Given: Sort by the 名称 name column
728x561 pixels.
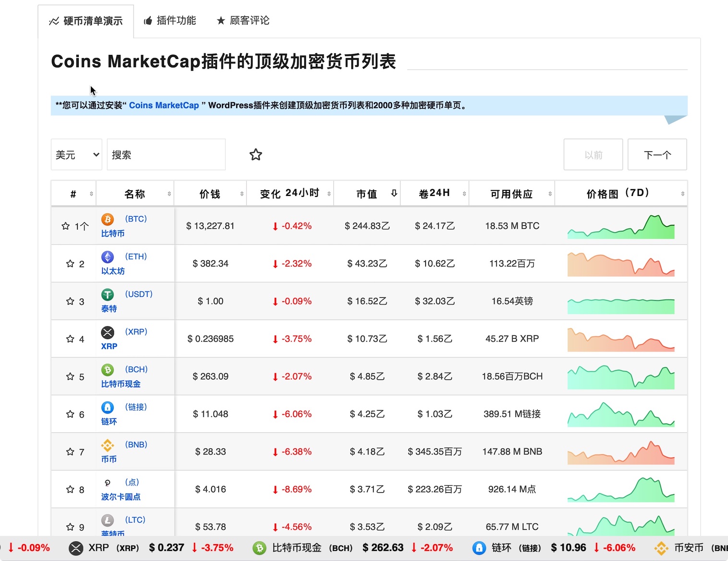Looking at the screenshot, I should coord(135,194).
